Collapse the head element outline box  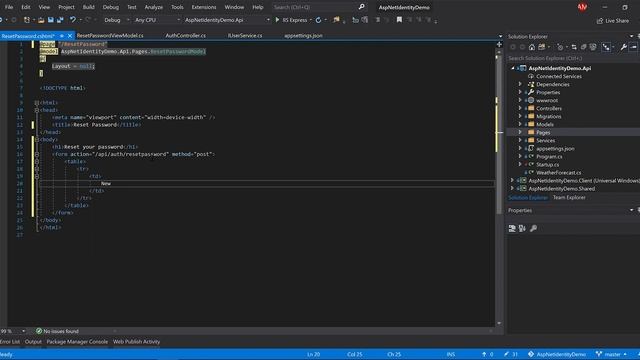tap(37, 110)
